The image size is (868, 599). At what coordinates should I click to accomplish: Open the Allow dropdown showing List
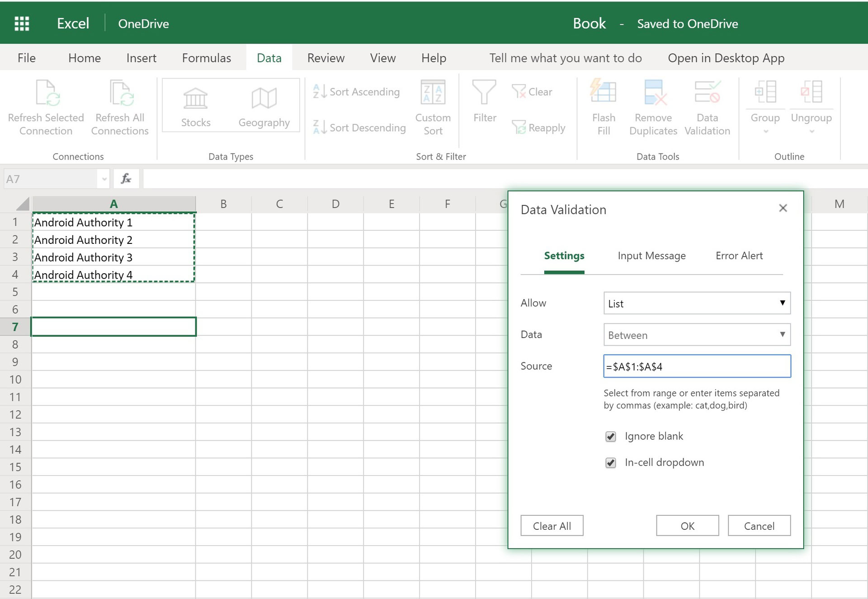click(697, 303)
